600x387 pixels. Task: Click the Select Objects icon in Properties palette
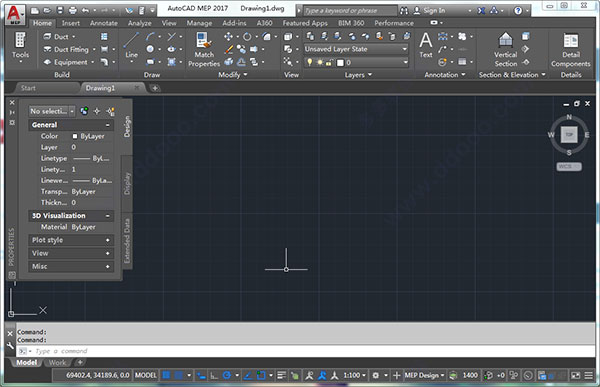pos(97,111)
